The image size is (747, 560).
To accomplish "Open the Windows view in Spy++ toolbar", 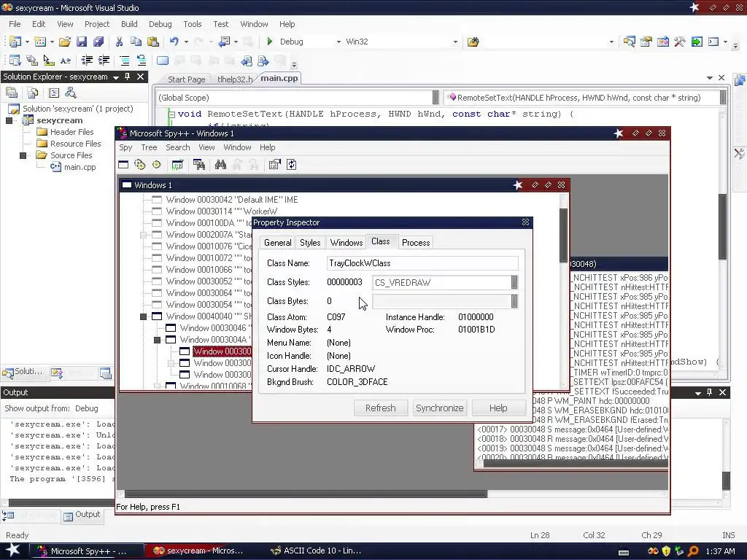I will pos(123,165).
